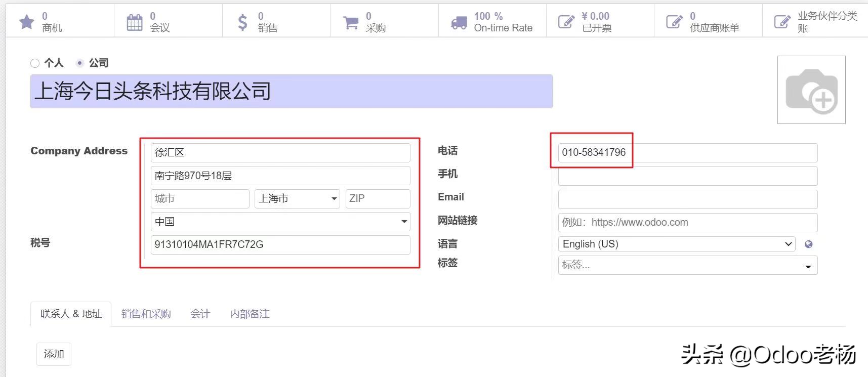868x377 pixels.
Task: Switch to the 会计 tab
Action: (x=200, y=314)
